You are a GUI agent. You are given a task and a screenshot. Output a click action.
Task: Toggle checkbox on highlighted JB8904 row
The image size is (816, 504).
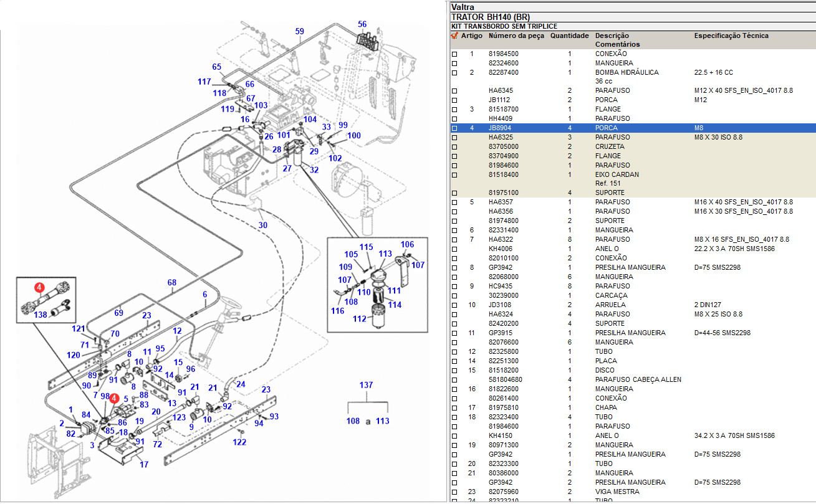click(x=454, y=128)
